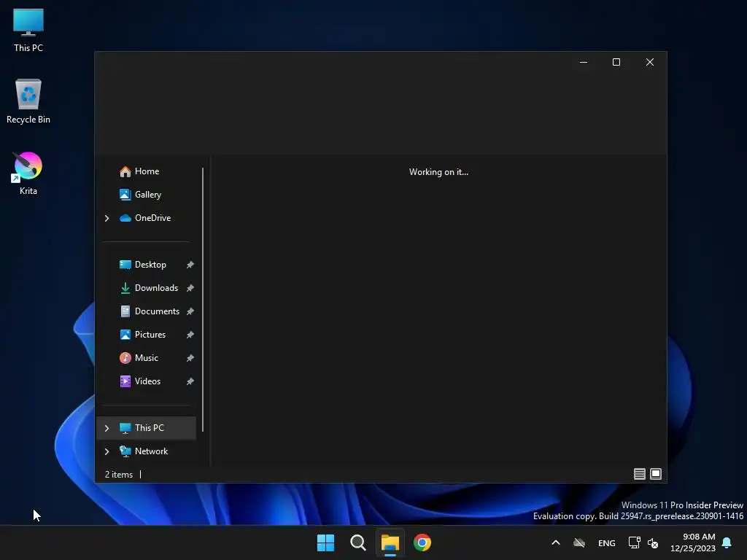Maximize the File Explorer window

pos(616,63)
